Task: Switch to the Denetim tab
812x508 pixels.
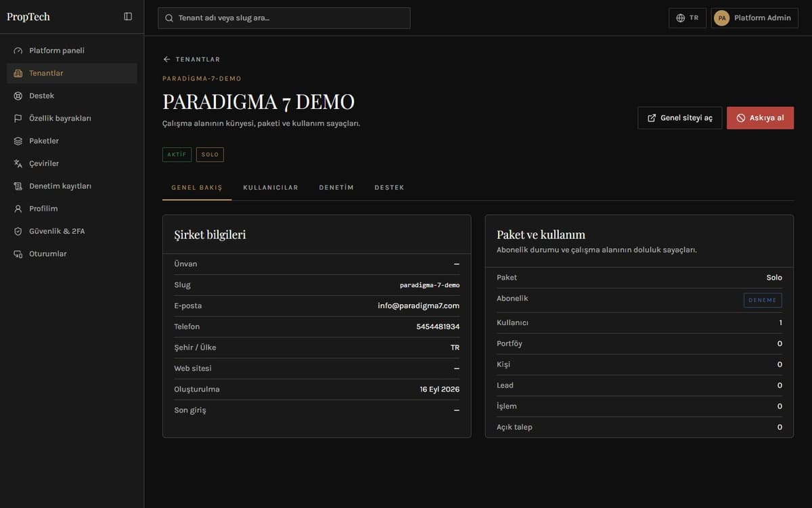Action: click(x=336, y=188)
